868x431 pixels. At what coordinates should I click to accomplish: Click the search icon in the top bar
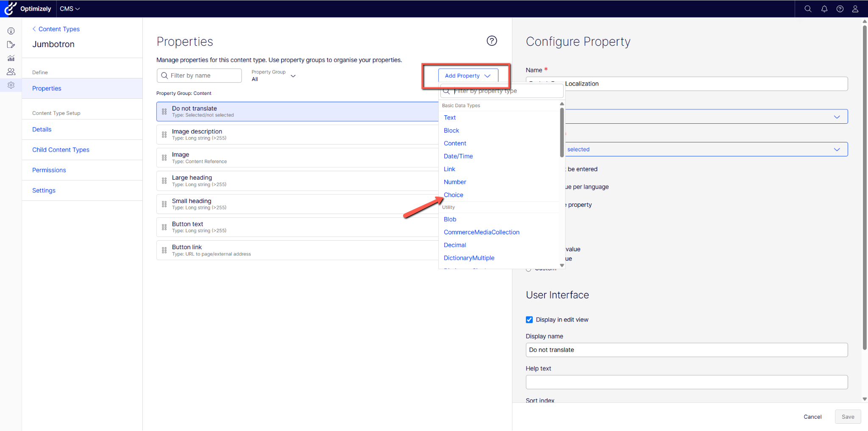[808, 9]
